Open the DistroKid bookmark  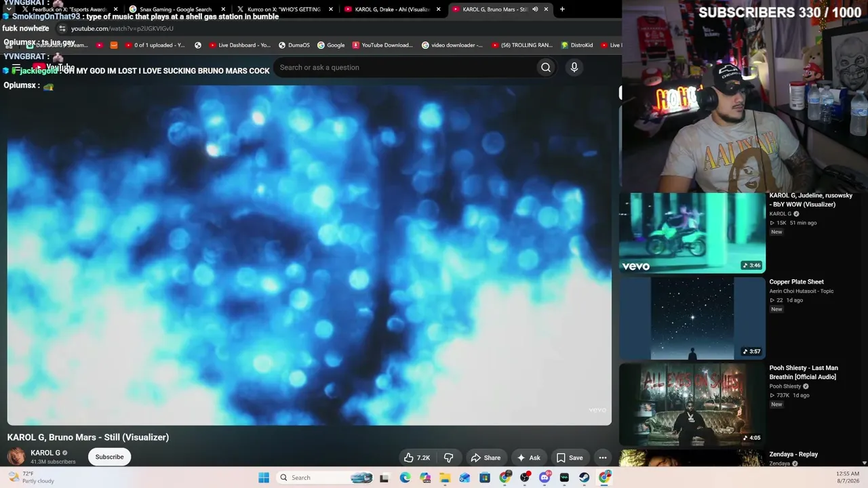[577, 45]
